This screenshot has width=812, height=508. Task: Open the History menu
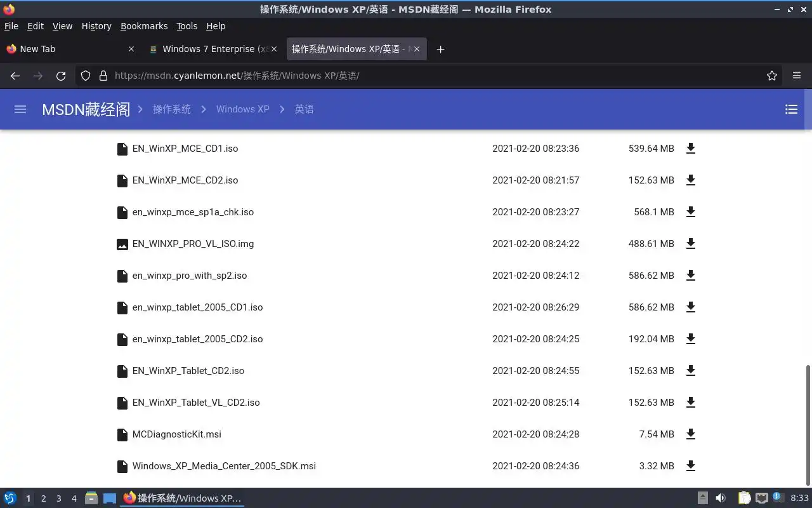(96, 26)
